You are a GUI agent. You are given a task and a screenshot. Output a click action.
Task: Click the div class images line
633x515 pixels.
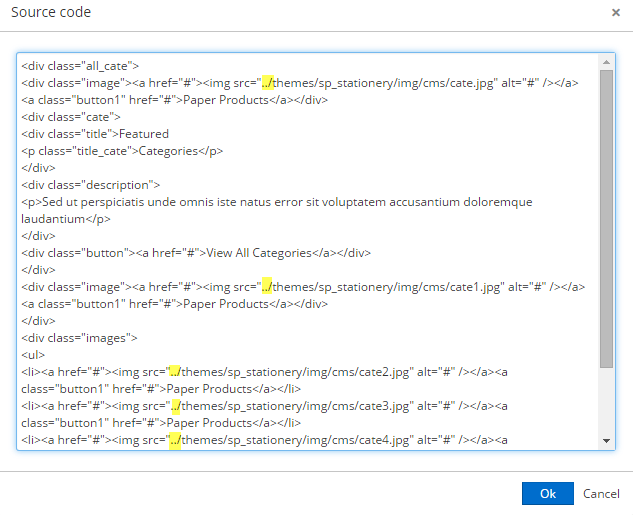[x=79, y=338]
